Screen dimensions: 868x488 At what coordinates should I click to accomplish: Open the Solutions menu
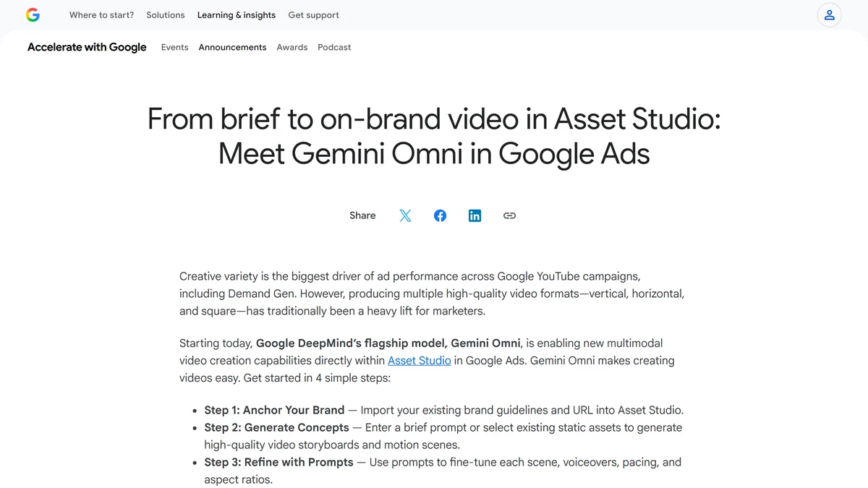click(x=166, y=14)
